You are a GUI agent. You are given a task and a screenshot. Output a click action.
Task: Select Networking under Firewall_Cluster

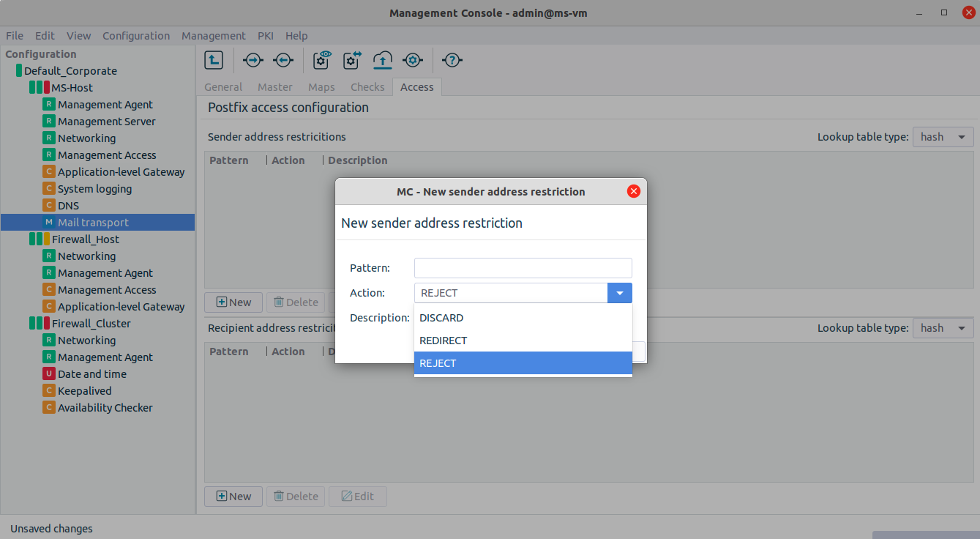pyautogui.click(x=86, y=341)
